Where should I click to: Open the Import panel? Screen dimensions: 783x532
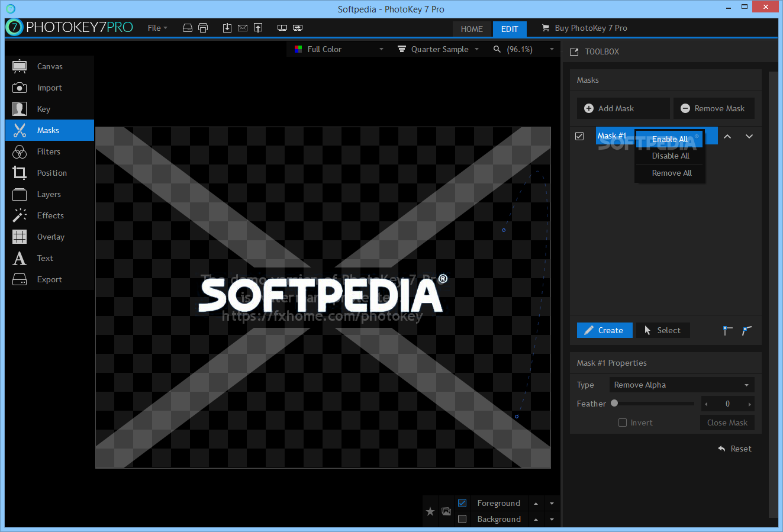click(x=50, y=88)
